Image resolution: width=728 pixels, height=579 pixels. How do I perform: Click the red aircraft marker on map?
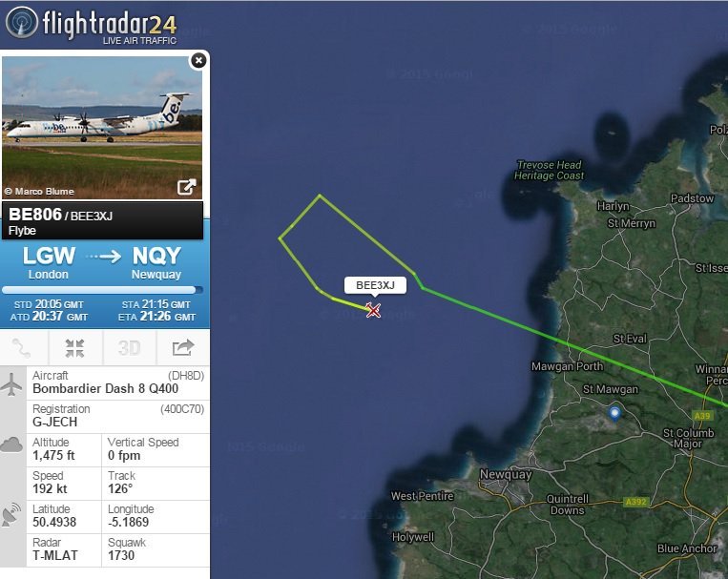(x=373, y=310)
